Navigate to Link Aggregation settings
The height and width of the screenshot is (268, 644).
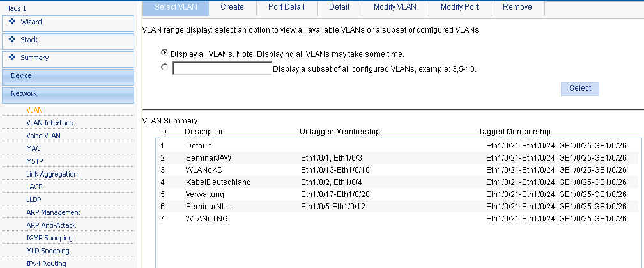point(52,174)
